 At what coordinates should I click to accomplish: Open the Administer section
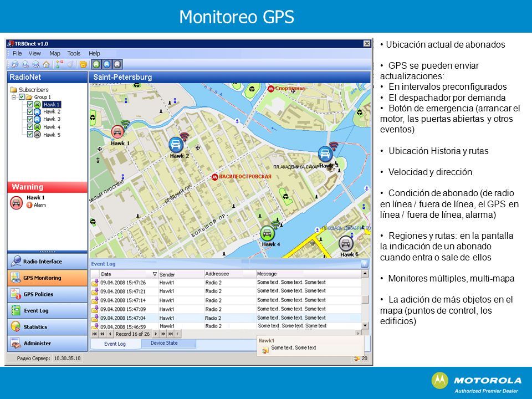click(47, 343)
